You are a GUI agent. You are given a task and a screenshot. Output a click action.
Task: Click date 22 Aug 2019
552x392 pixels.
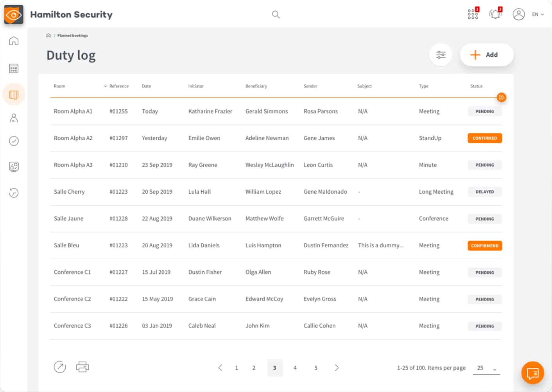click(157, 219)
